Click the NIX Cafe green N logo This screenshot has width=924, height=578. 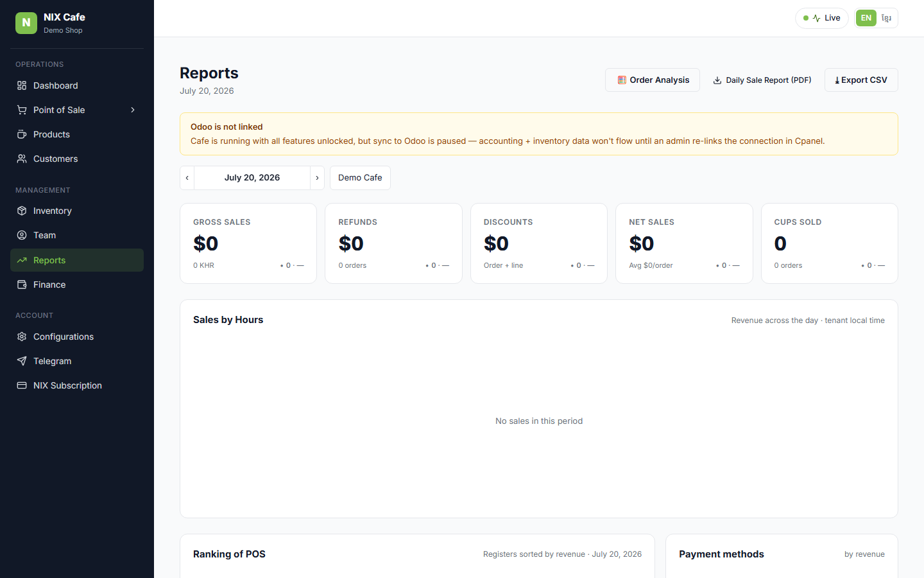tap(26, 22)
